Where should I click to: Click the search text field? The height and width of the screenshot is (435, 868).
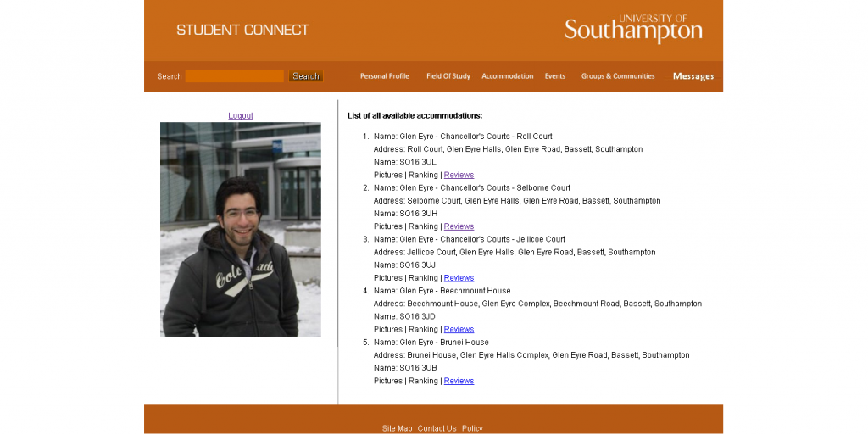[x=235, y=76]
